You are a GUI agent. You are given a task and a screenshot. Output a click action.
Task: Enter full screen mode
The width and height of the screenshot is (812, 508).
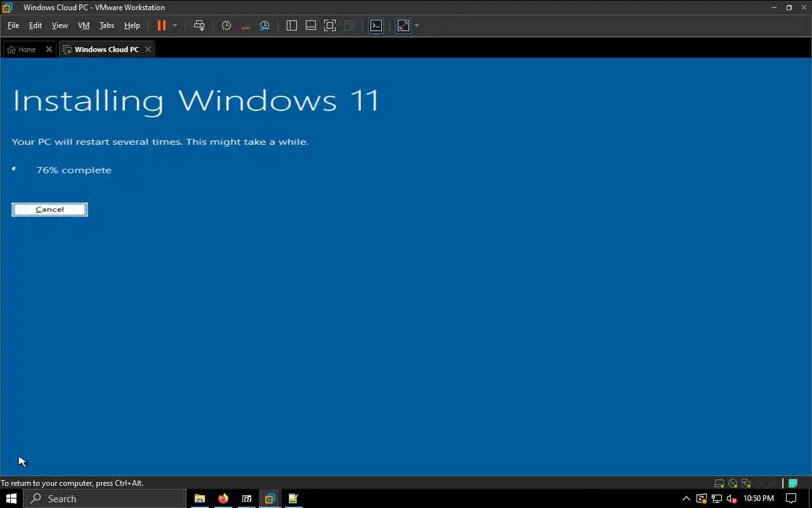[330, 25]
